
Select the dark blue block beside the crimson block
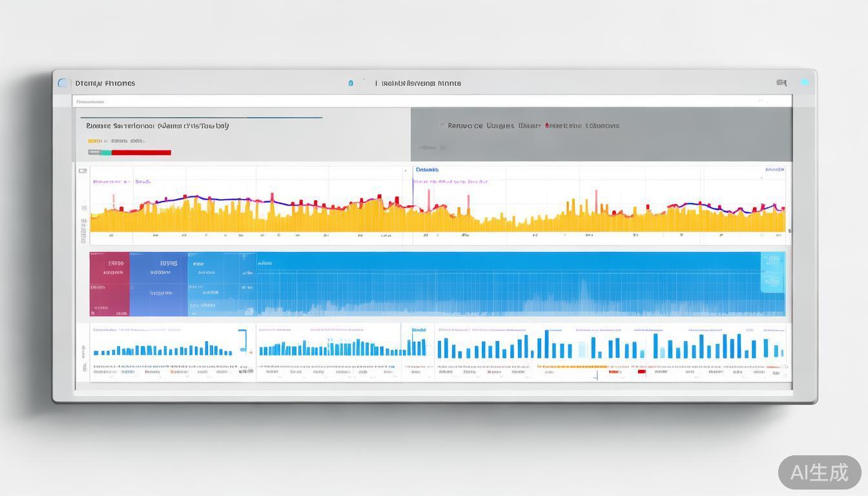point(158,284)
